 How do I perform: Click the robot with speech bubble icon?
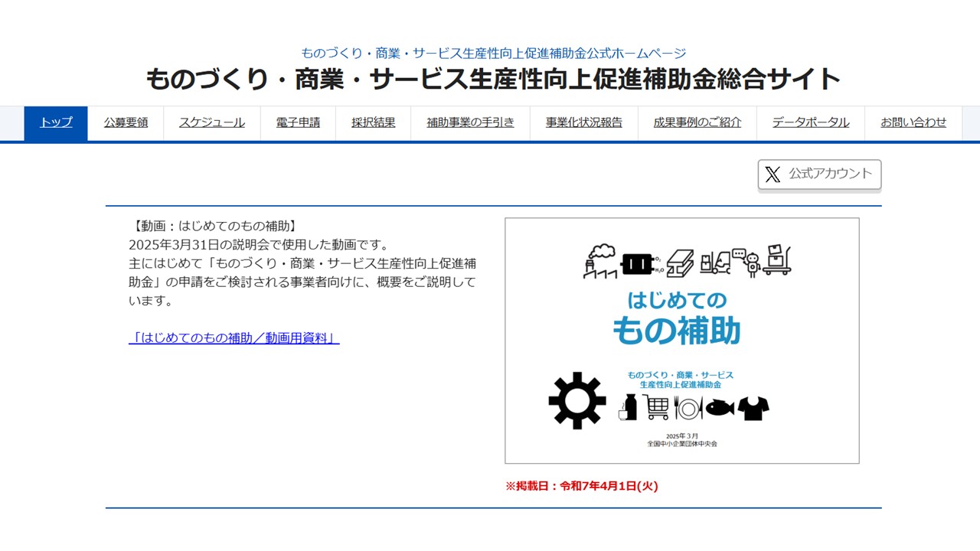pos(746,261)
